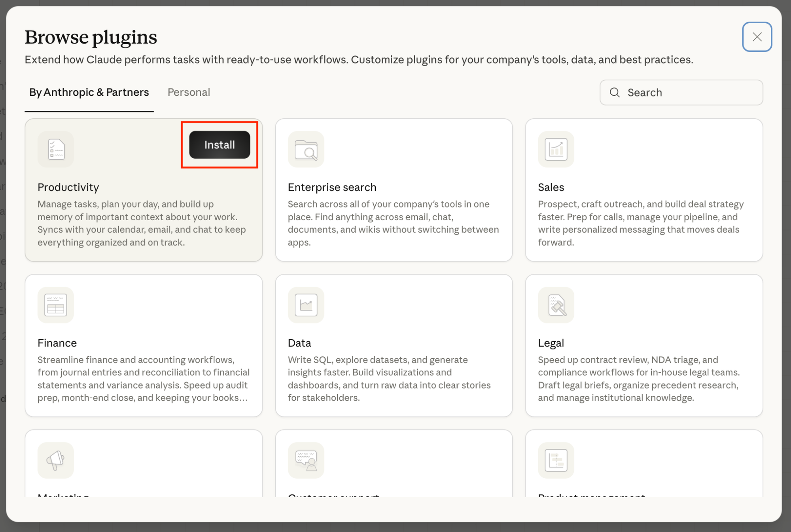
Task: Select the Finance plugin title
Action: [x=57, y=343]
